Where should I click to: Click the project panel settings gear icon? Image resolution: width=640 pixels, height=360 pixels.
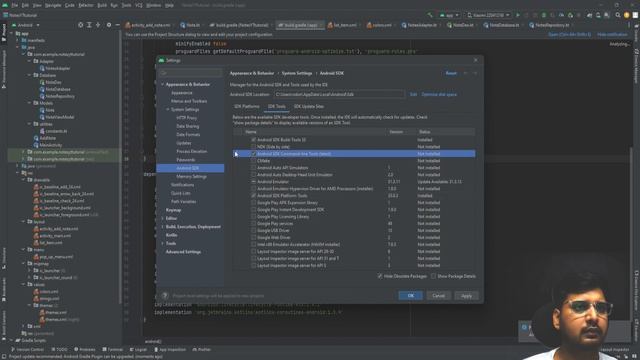(x=109, y=25)
